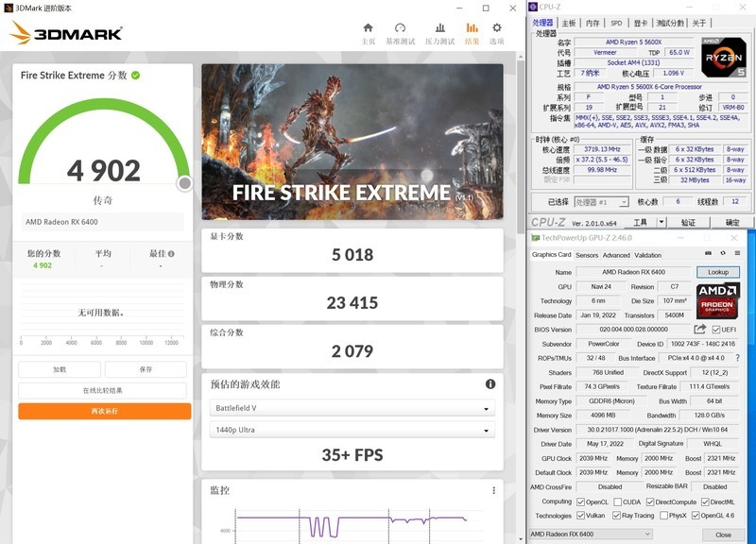This screenshot has height=544, width=756.
Task: Click the save BIOS icon next to BIOS Version
Action: (x=698, y=330)
